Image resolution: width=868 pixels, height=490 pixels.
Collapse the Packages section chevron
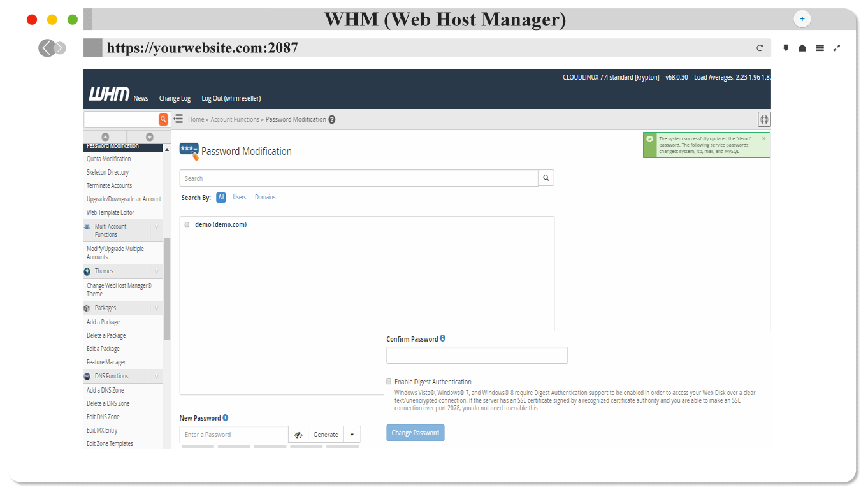156,308
